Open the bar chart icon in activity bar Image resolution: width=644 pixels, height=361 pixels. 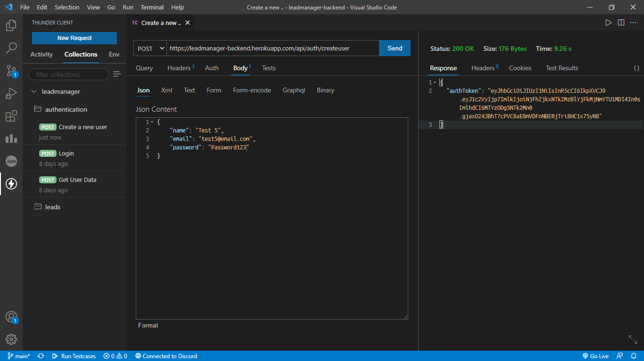coord(11,139)
